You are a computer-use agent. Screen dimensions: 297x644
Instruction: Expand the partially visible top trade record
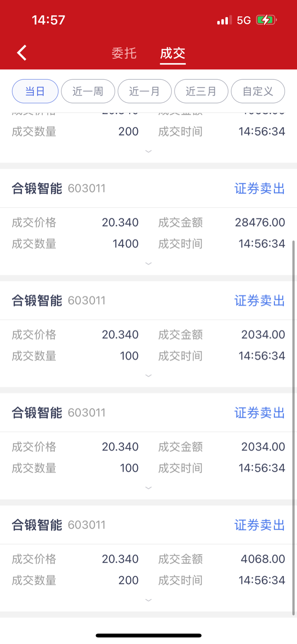[x=148, y=151]
